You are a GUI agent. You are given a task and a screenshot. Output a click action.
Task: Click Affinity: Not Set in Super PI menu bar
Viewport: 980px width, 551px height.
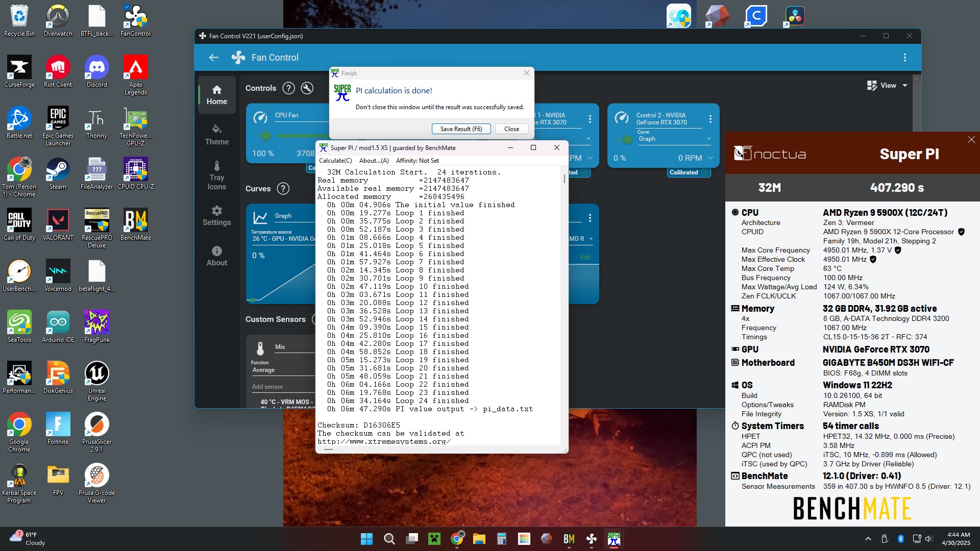pos(417,161)
